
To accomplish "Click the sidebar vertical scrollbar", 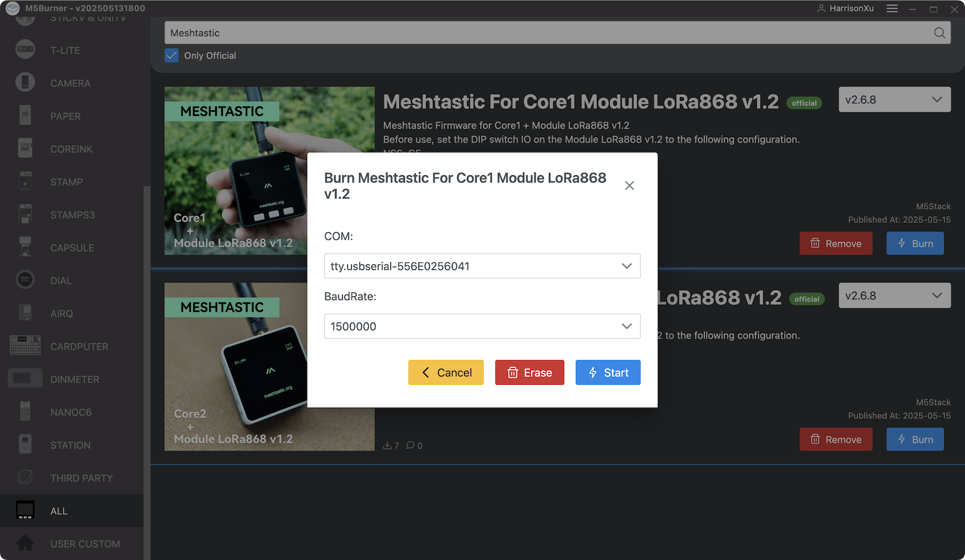I will (147, 372).
